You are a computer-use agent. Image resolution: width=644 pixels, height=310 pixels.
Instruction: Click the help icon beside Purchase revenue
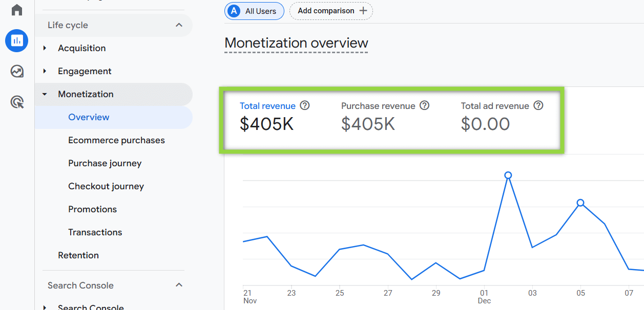click(424, 105)
